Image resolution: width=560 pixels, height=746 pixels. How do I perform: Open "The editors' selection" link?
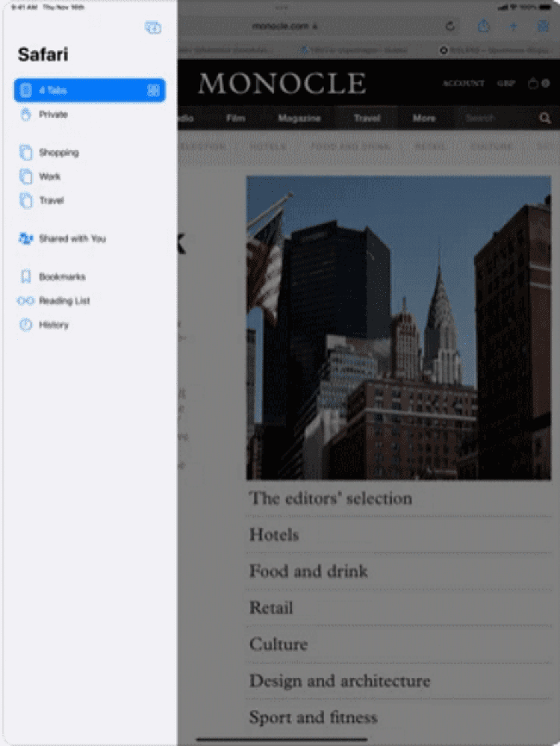331,498
